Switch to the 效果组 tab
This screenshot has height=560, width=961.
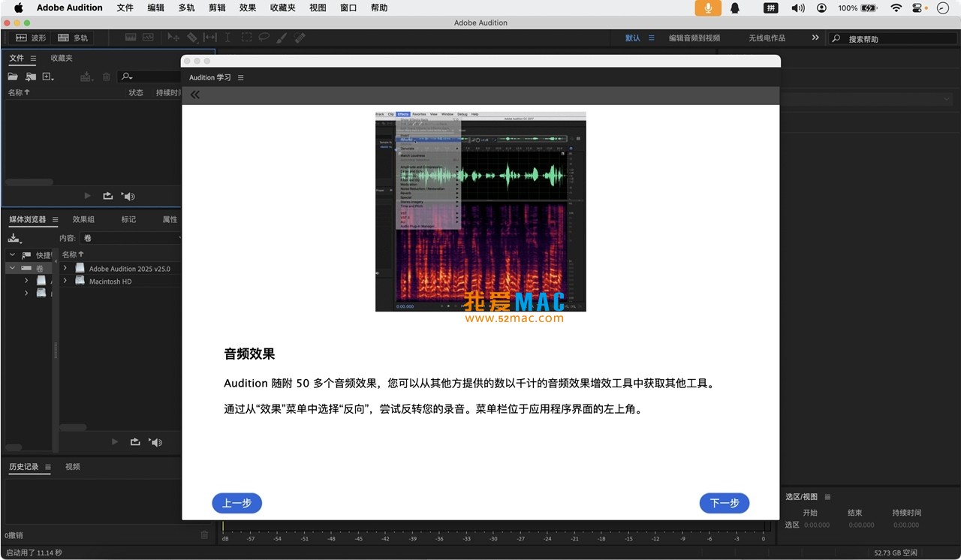(x=83, y=219)
